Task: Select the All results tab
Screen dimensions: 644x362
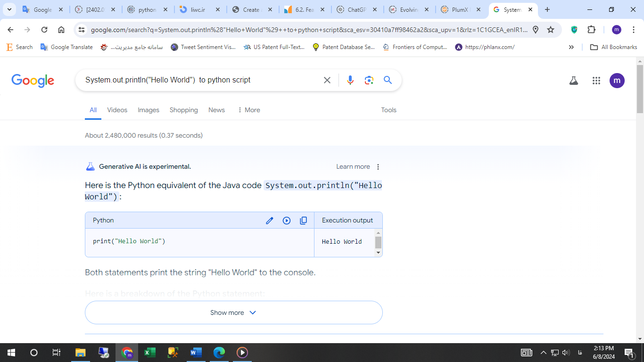Action: click(x=93, y=110)
